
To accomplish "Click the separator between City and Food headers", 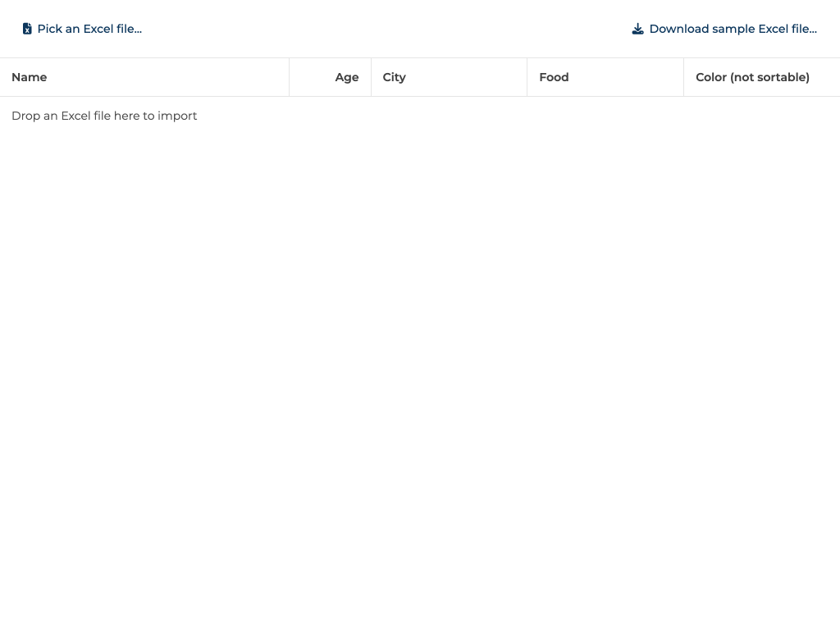I will pyautogui.click(x=527, y=77).
